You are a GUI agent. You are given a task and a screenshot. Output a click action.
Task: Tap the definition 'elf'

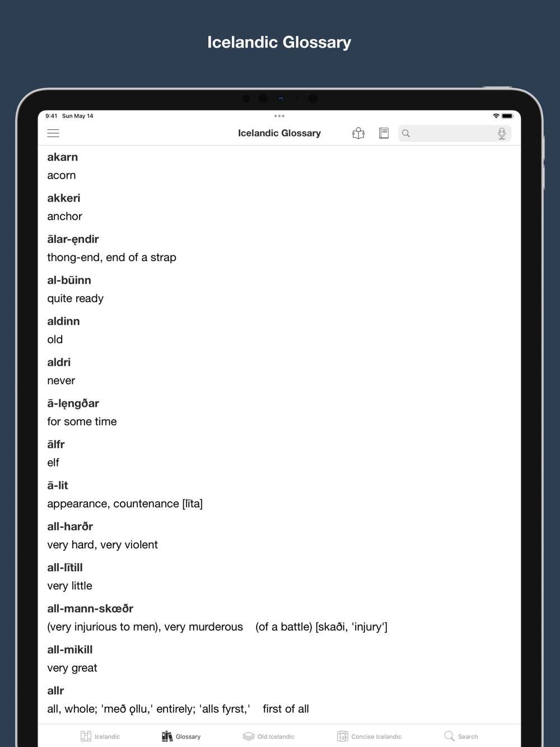click(x=53, y=463)
